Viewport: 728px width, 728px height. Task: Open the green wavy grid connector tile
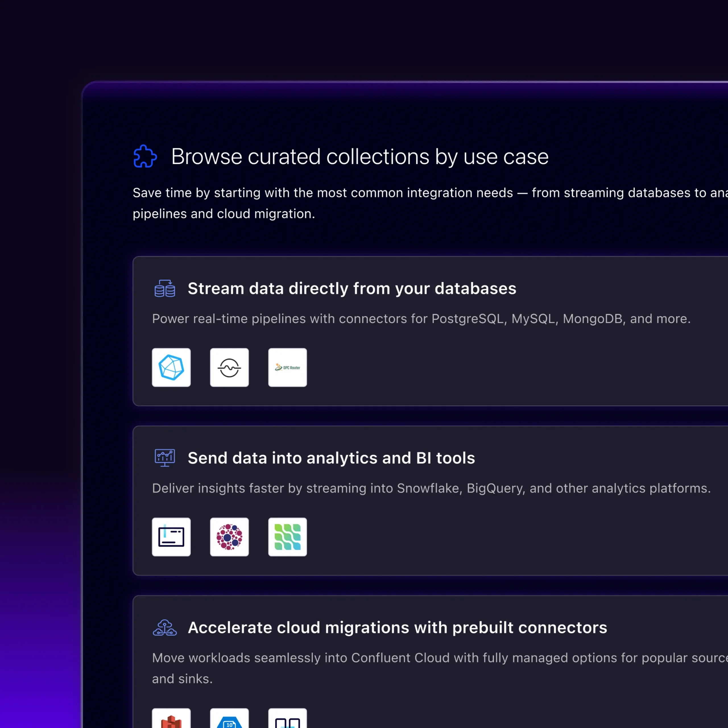pos(288,537)
